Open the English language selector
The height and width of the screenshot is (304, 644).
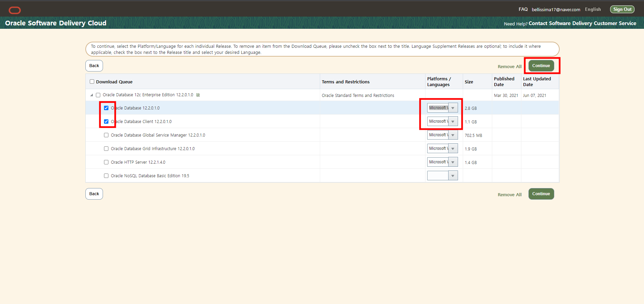pos(593,9)
